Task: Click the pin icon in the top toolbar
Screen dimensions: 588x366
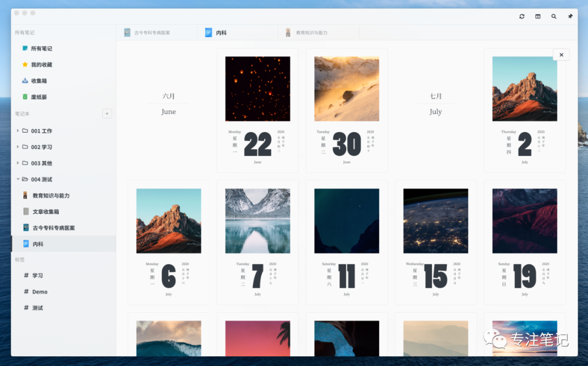Action: click(x=570, y=16)
